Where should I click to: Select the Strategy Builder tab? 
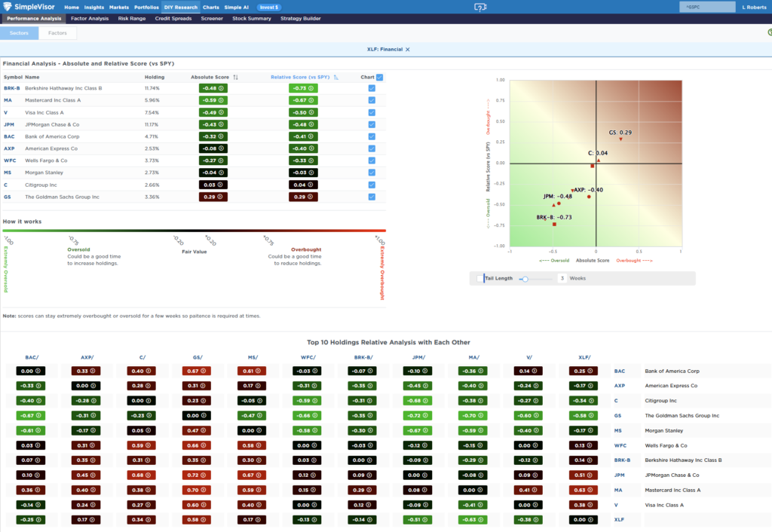pos(299,18)
